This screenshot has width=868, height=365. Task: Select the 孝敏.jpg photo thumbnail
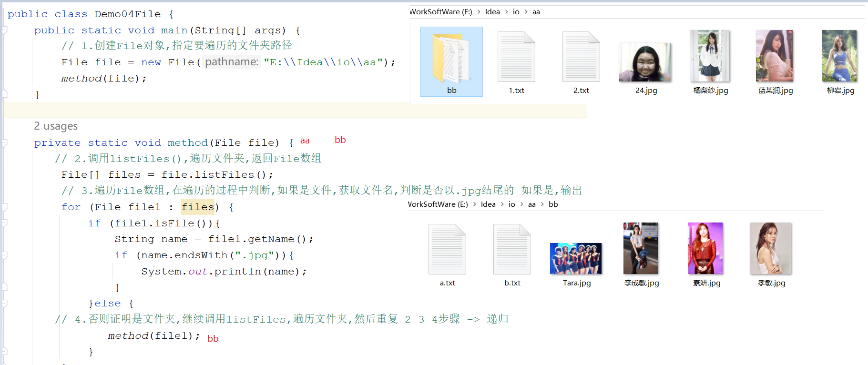(770, 249)
